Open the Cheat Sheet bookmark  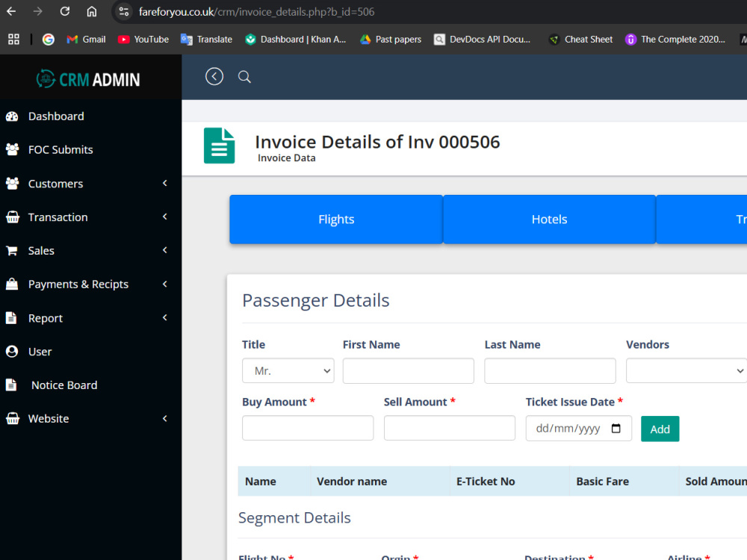tap(580, 40)
